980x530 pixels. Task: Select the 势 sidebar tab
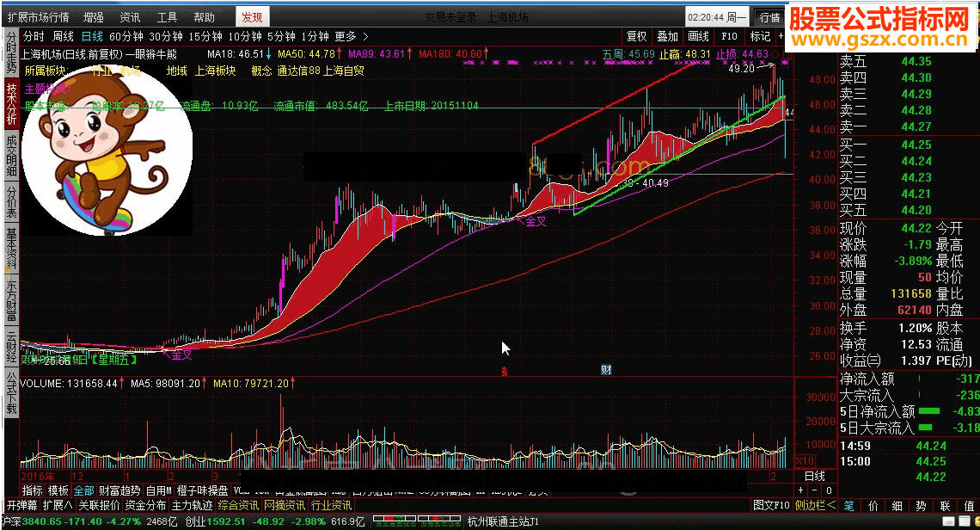[x=921, y=506]
